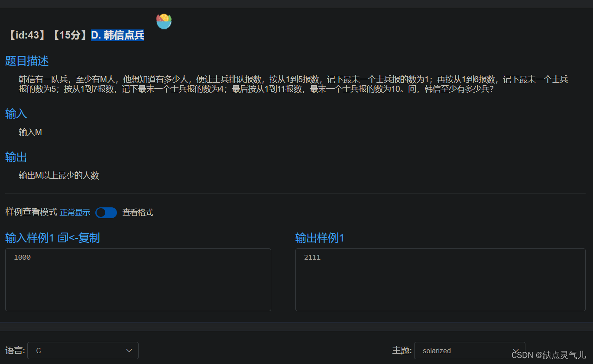Click the chevron on the 语言 dropdown
Image resolution: width=593 pixels, height=364 pixels.
[129, 351]
